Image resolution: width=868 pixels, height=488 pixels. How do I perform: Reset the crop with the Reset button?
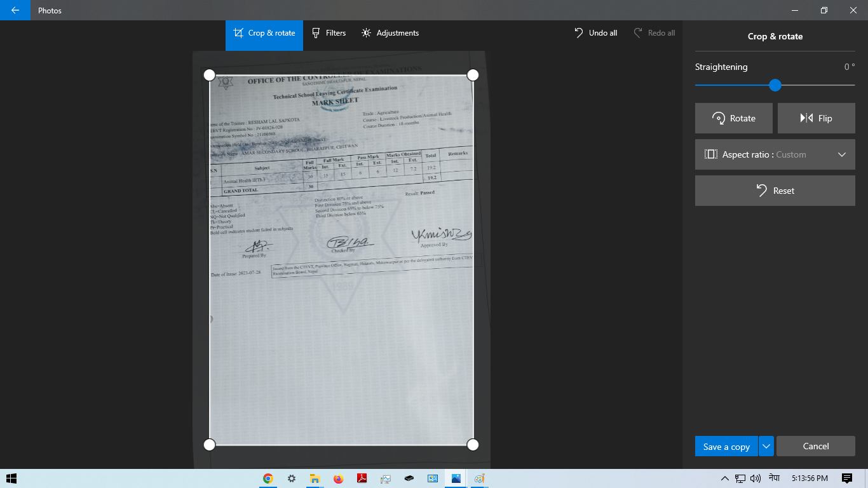click(775, 191)
